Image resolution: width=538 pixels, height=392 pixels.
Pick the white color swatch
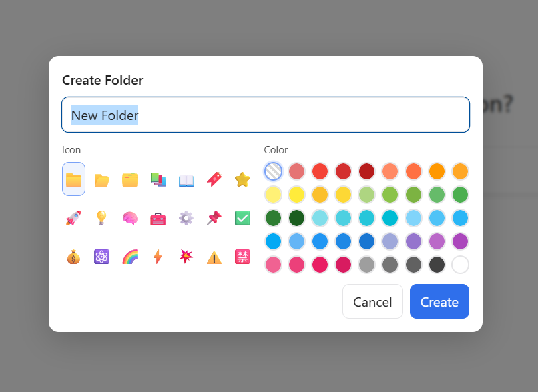[460, 265]
